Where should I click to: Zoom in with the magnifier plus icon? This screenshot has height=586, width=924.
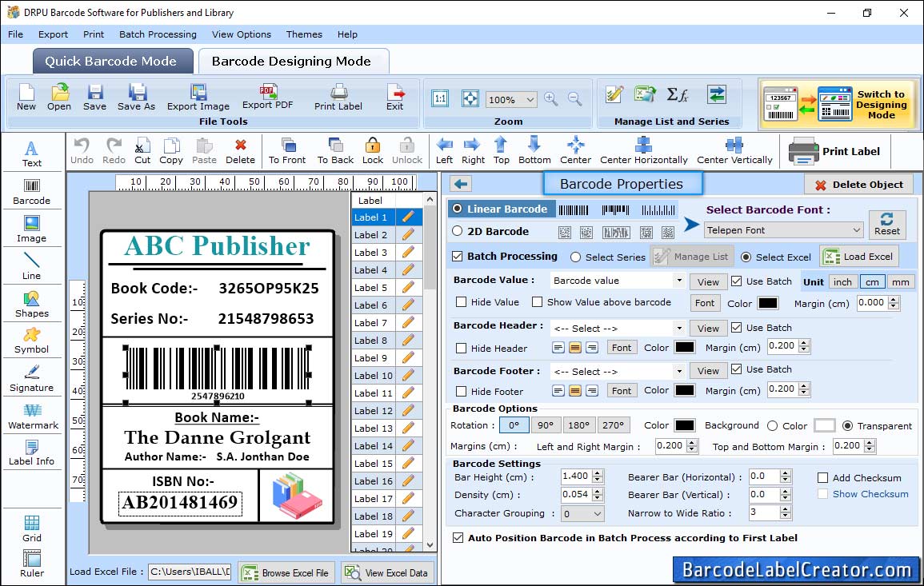[551, 99]
